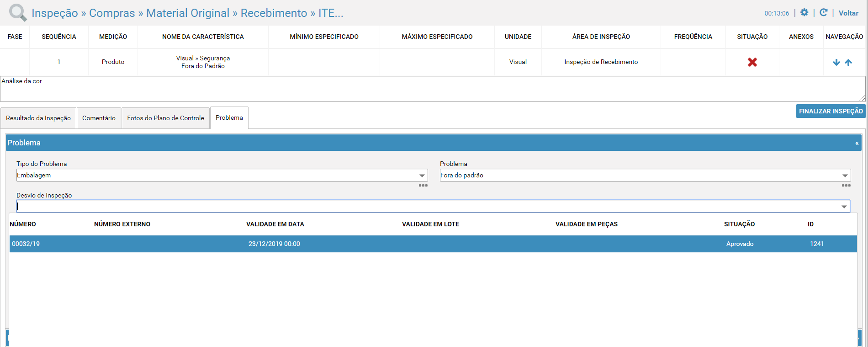Click the NÚMERO EXTERNO column header
The width and height of the screenshot is (868, 347).
[x=122, y=224]
